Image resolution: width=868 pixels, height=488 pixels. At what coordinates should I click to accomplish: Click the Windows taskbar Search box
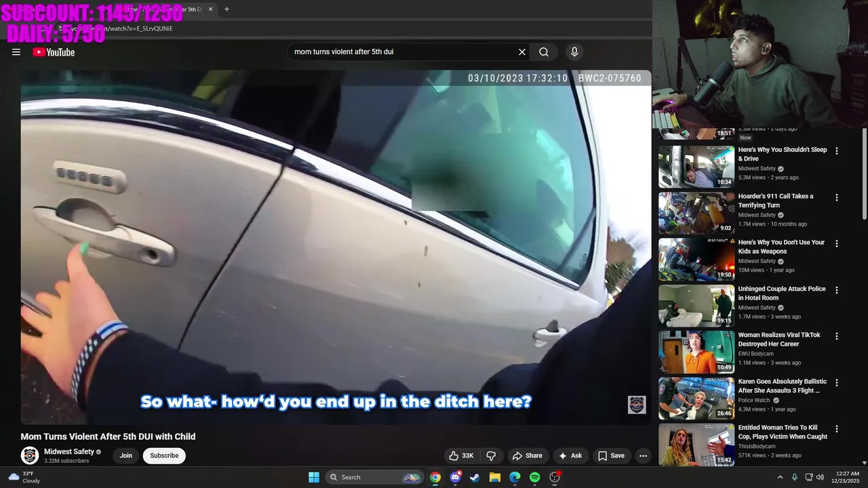click(375, 477)
